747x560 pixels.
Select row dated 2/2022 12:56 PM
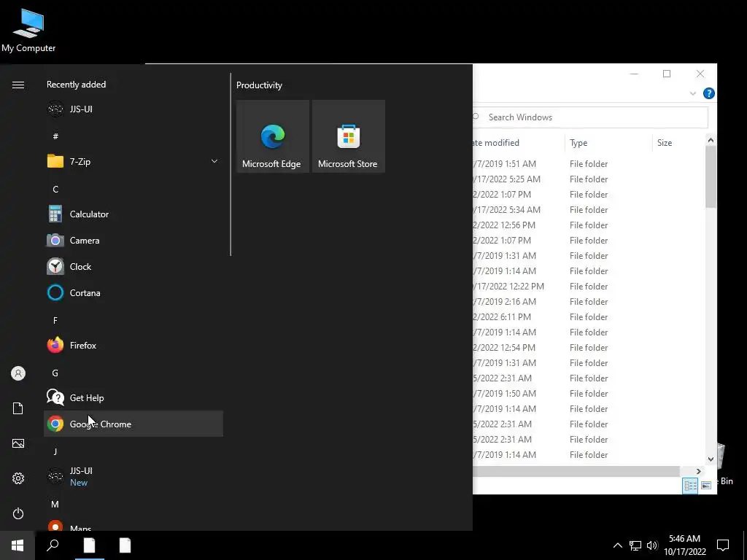coord(589,225)
